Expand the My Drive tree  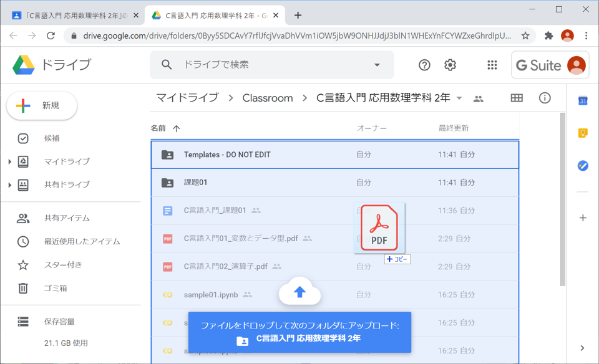(10, 162)
